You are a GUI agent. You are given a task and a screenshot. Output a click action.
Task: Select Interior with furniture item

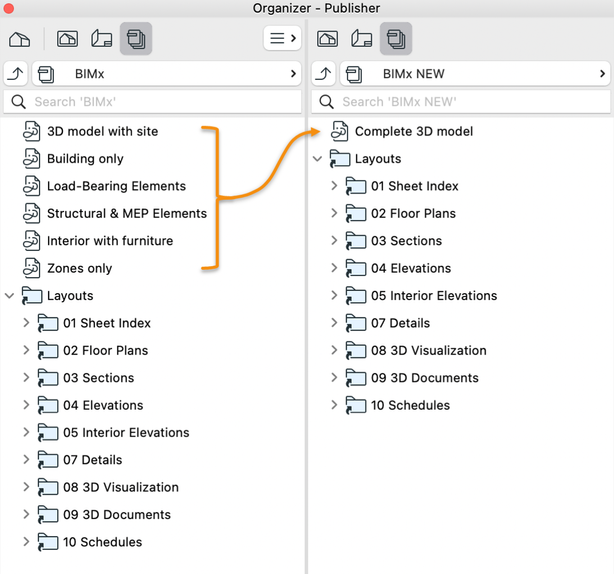[110, 241]
